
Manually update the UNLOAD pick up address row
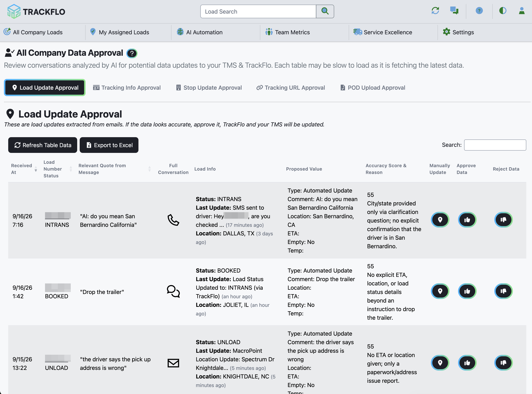point(440,363)
